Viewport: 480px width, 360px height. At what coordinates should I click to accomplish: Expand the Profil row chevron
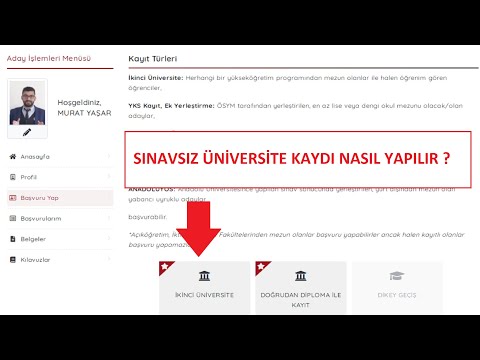tap(109, 177)
